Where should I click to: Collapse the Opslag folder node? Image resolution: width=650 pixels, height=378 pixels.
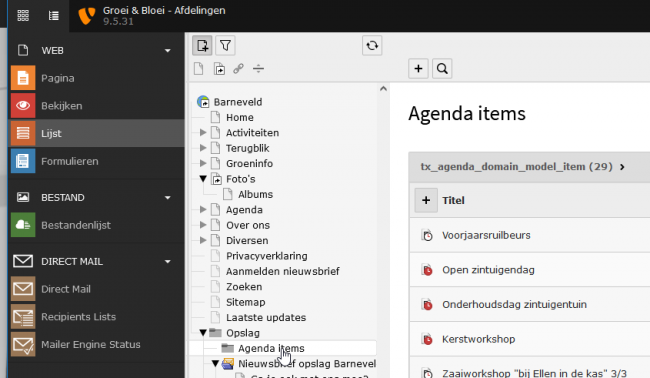coord(203,332)
